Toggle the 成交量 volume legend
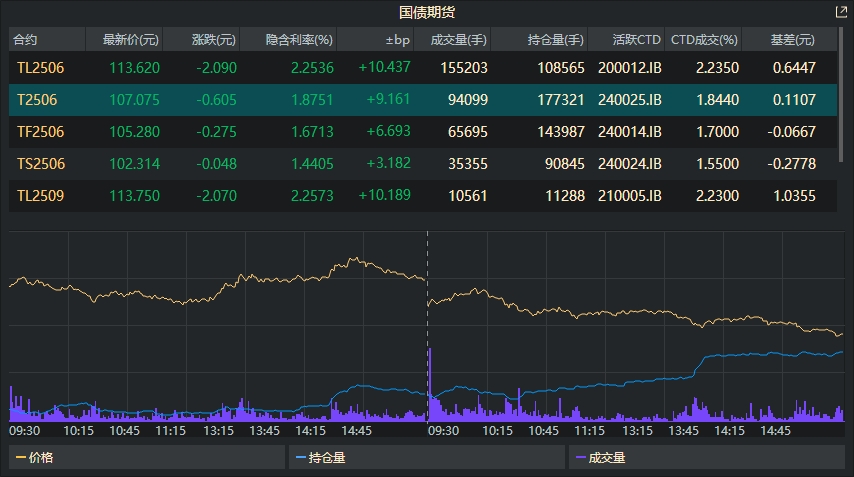The image size is (854, 477). (607, 457)
